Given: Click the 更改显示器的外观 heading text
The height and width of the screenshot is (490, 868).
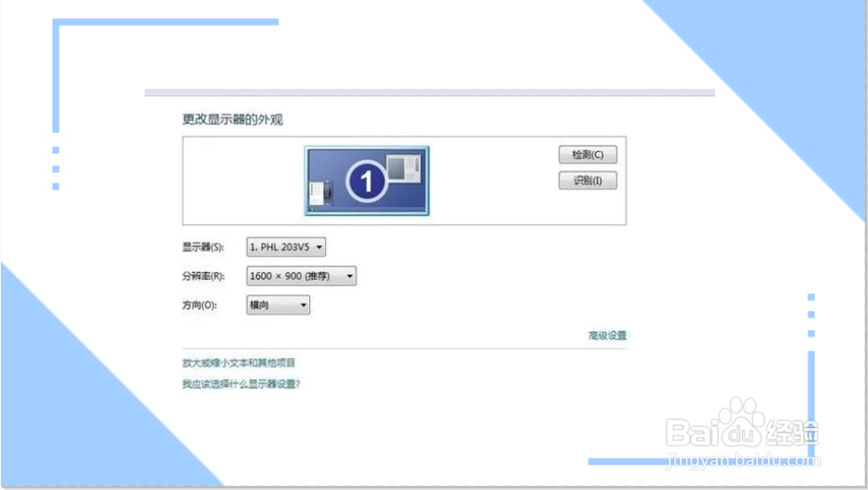Looking at the screenshot, I should (x=233, y=119).
